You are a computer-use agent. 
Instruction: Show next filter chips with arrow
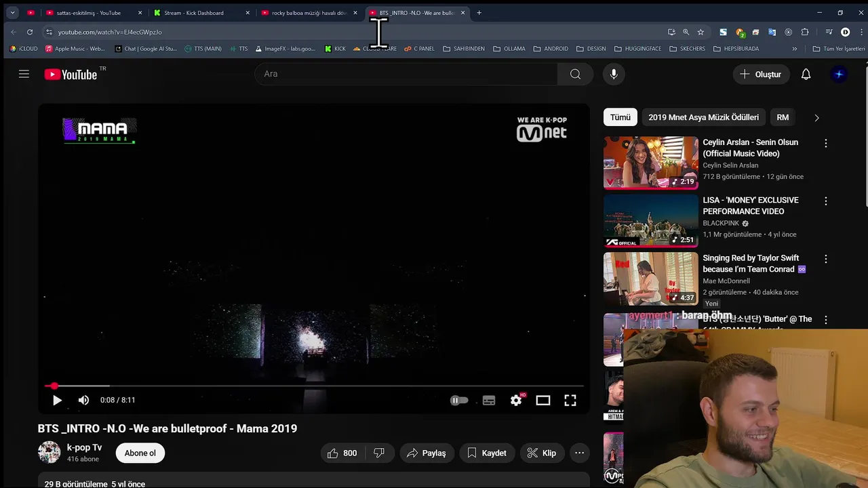coord(816,117)
